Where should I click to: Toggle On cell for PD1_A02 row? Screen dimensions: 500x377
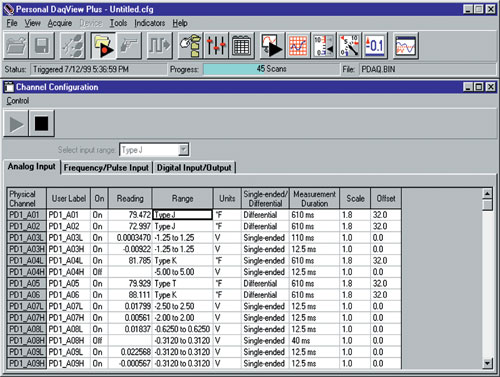point(99,226)
